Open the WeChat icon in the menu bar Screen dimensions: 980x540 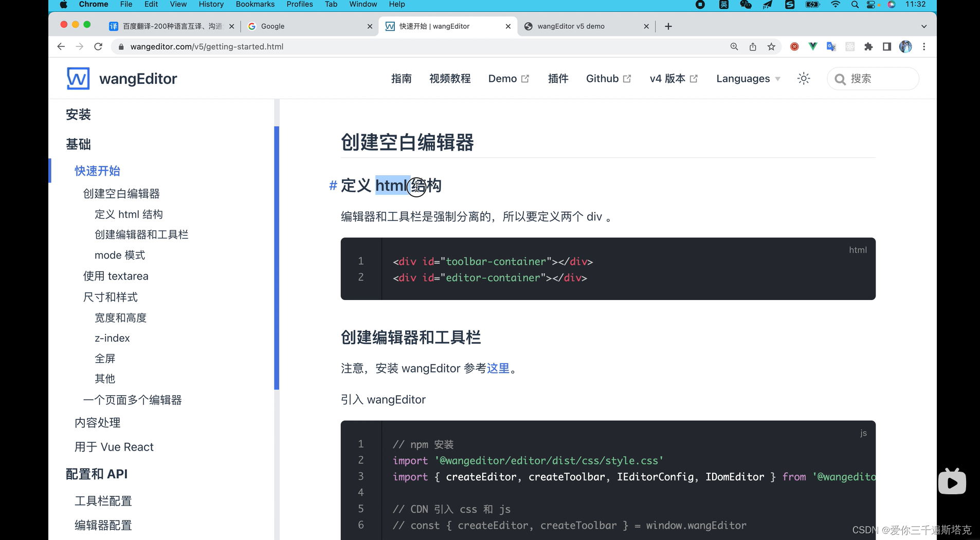tap(746, 5)
